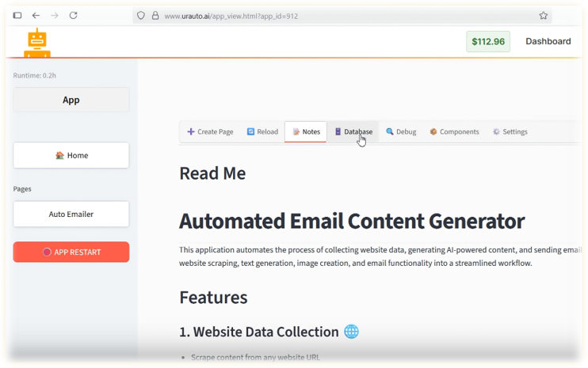Reload the page with browser refresh icon

coord(73,15)
